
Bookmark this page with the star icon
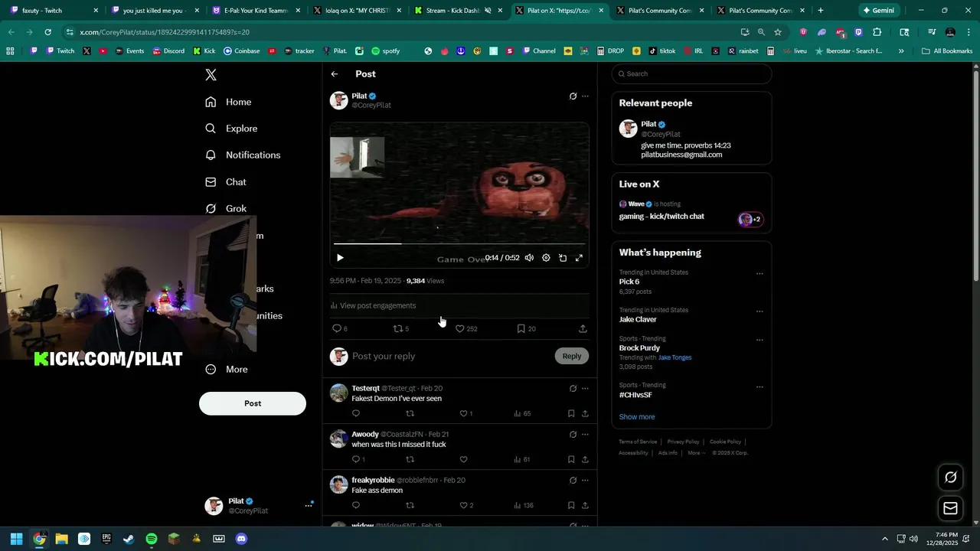(x=778, y=32)
